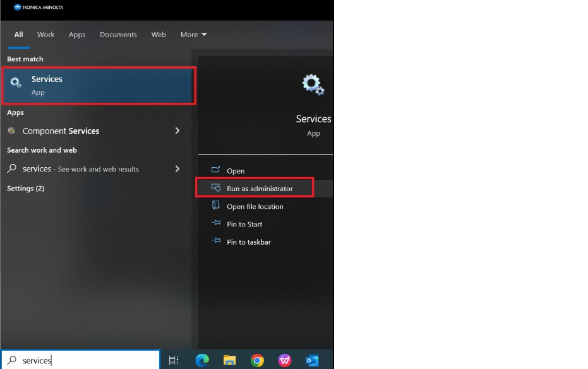
Task: Click the services search text field
Action: (81, 360)
